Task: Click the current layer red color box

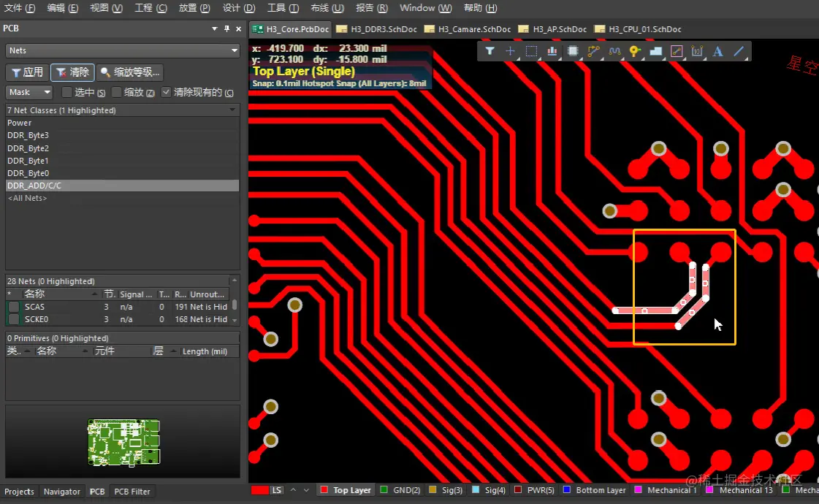Action: [259, 490]
